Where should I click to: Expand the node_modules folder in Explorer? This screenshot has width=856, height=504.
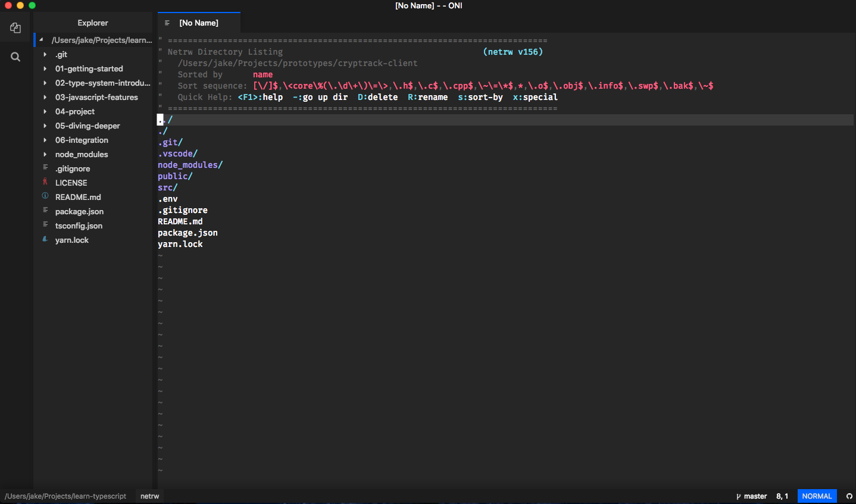[45, 154]
